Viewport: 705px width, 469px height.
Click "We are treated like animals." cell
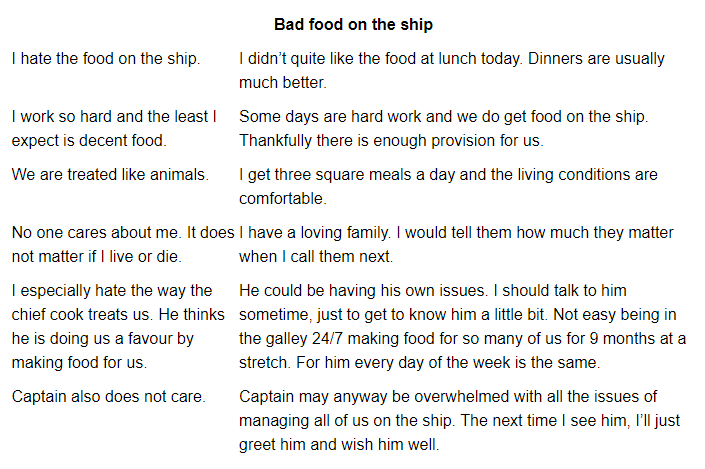pos(110,175)
